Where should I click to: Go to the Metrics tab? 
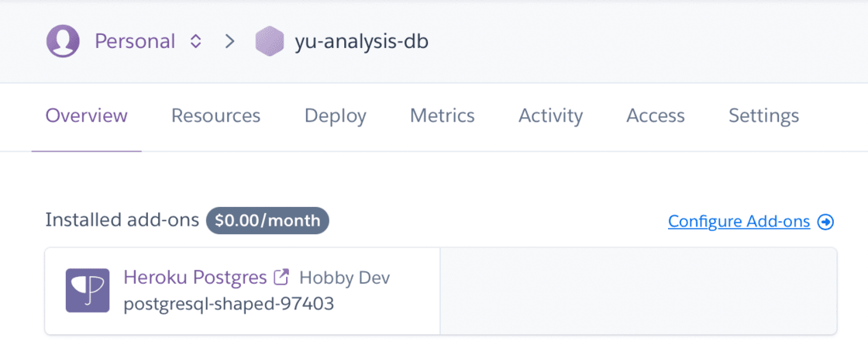[x=442, y=116]
